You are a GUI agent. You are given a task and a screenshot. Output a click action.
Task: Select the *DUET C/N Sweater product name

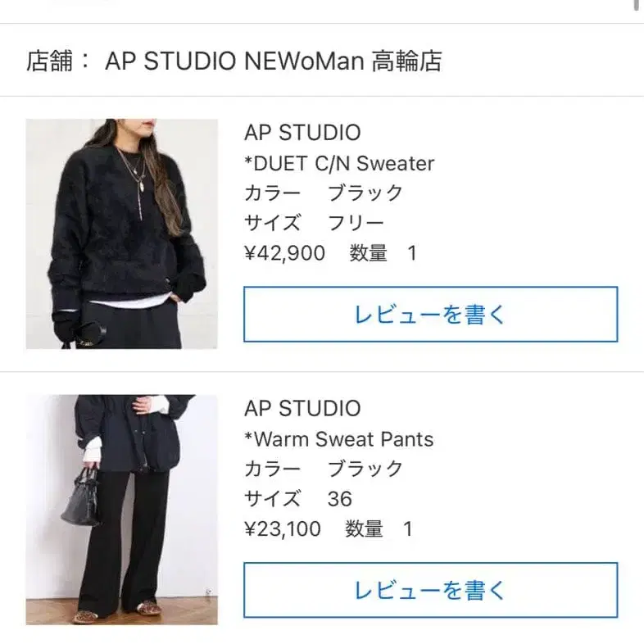click(x=339, y=164)
